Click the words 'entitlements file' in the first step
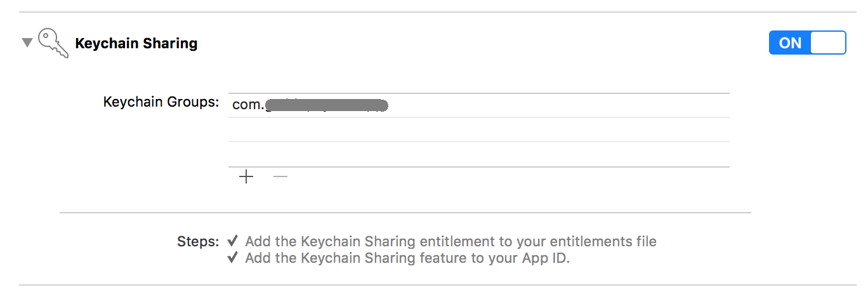 click(x=602, y=241)
